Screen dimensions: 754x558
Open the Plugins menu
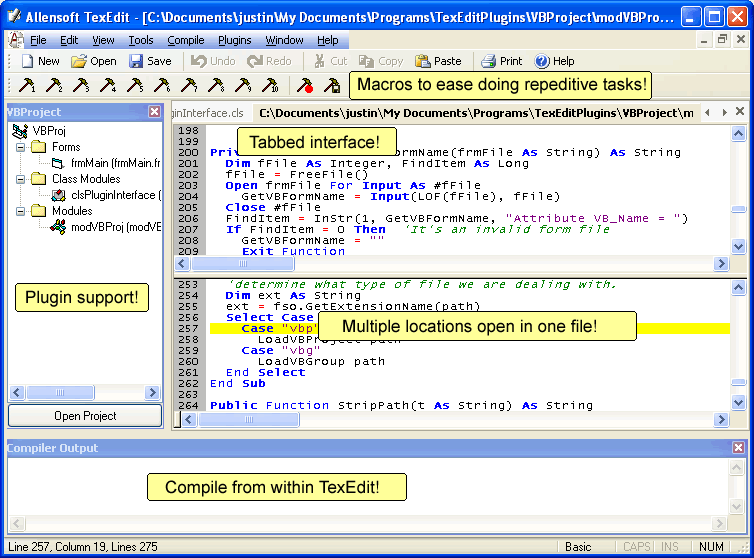point(235,40)
